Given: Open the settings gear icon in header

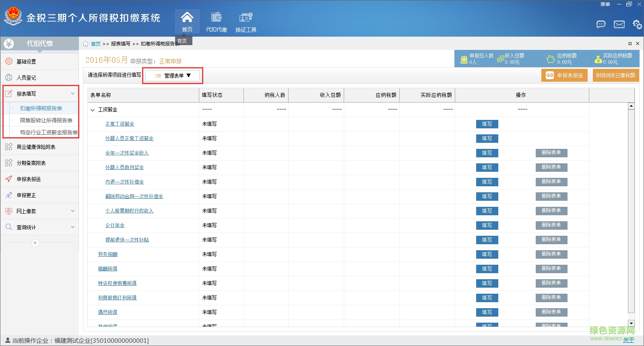Looking at the screenshot, I should [637, 25].
